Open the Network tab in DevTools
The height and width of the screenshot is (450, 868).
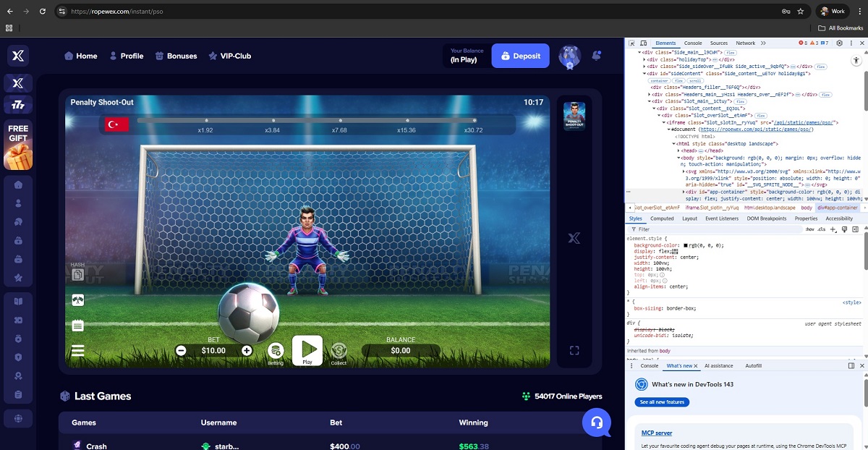[745, 43]
